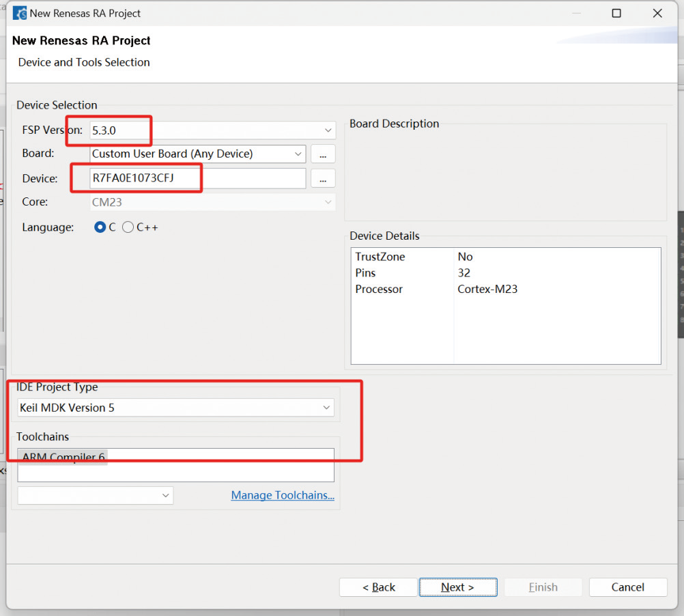Click the Next button

pyautogui.click(x=458, y=587)
